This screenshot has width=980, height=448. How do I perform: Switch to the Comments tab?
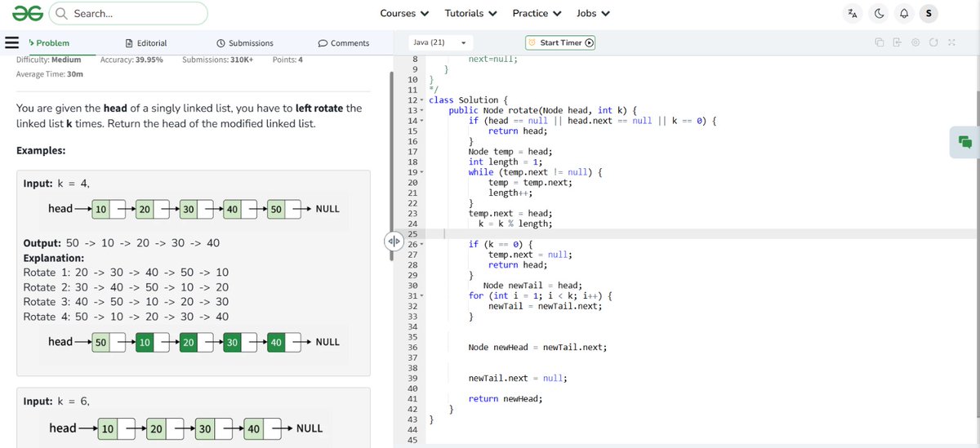pyautogui.click(x=344, y=43)
